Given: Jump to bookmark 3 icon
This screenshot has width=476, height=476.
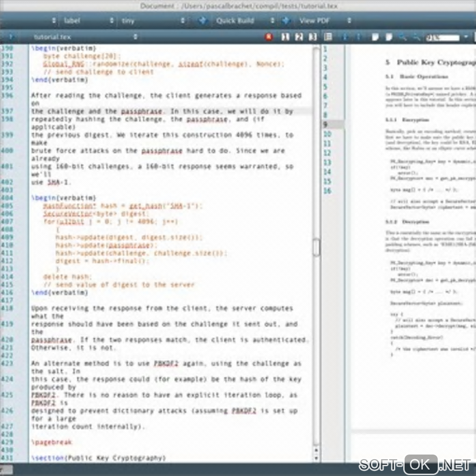Looking at the screenshot, I should tap(313, 37).
